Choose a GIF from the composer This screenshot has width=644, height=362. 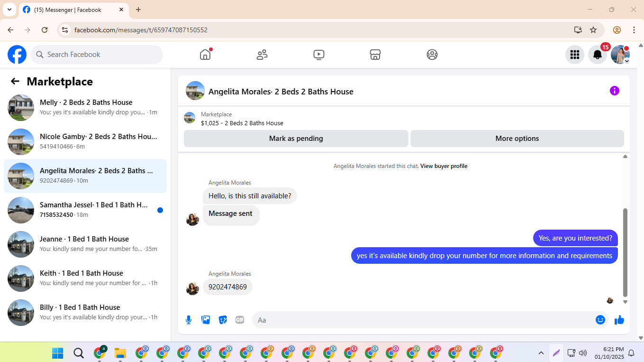(240, 320)
